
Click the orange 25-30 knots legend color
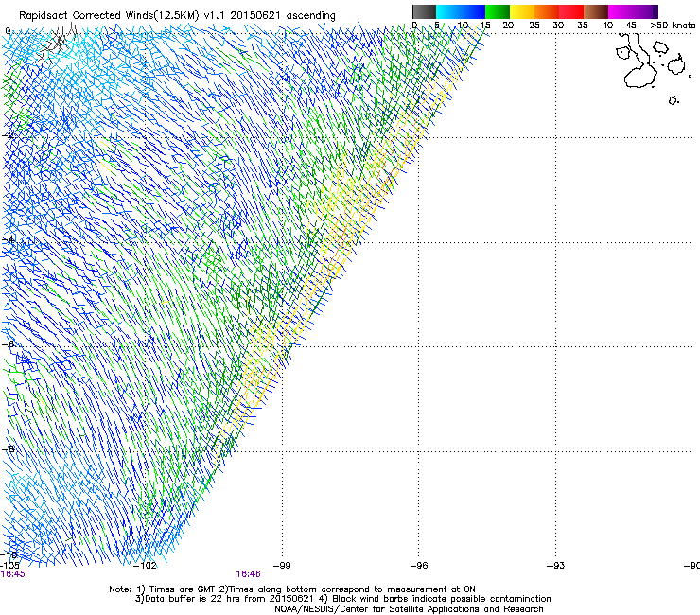click(547, 11)
